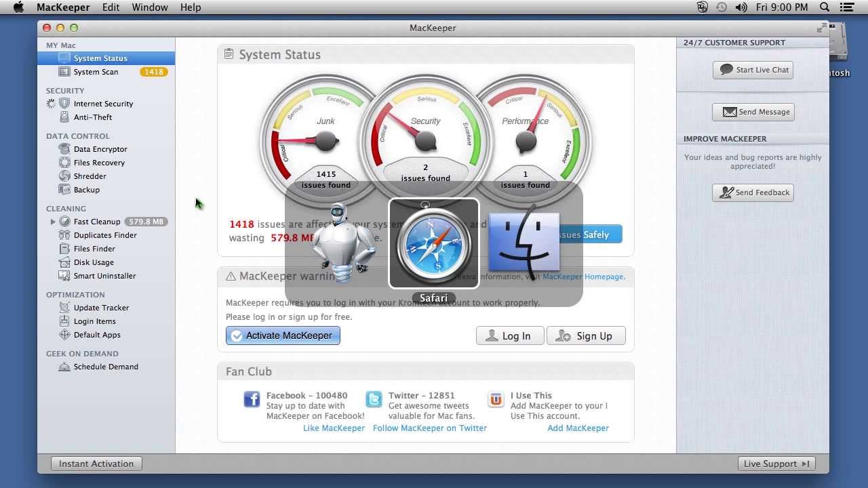The width and height of the screenshot is (868, 488).
Task: Click the I Use This icon
Action: click(496, 399)
